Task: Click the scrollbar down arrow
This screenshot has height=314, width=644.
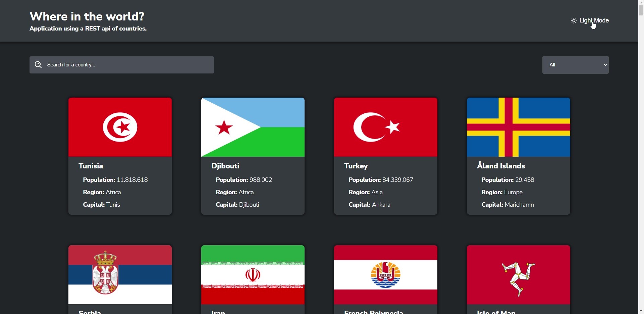Action: [641, 311]
